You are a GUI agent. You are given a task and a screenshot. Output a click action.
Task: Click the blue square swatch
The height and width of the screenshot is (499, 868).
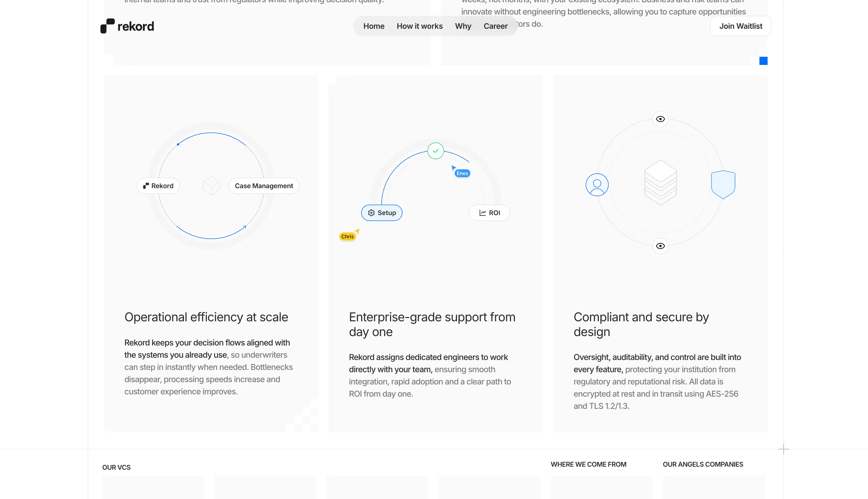763,61
